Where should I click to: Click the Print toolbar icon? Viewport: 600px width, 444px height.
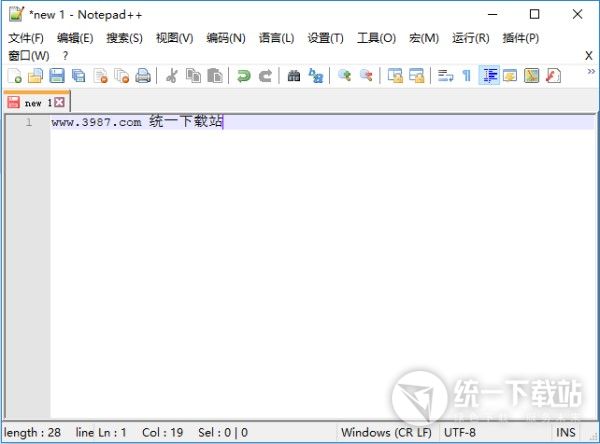point(143,76)
